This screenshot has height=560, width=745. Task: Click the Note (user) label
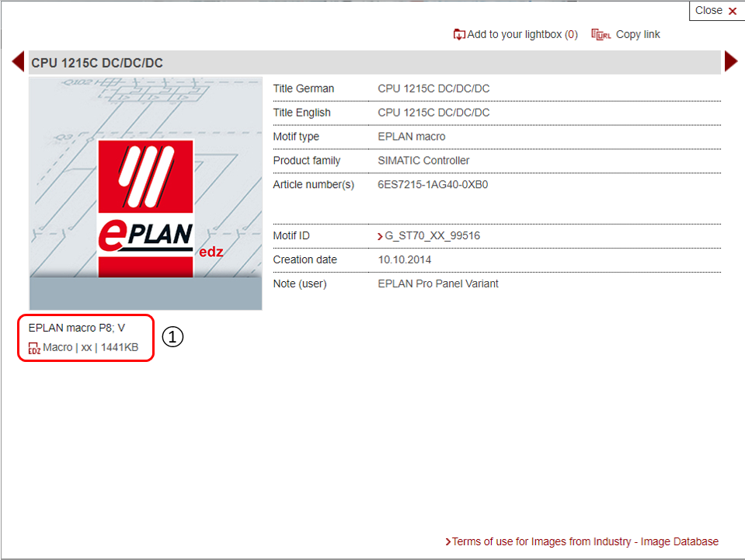(300, 284)
